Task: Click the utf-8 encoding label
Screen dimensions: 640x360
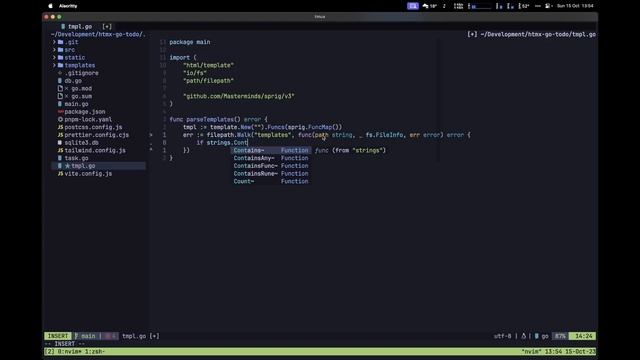Action: pos(502,336)
